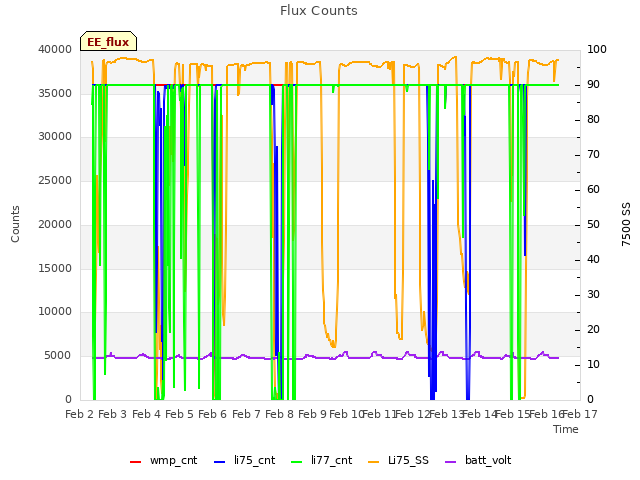This screenshot has height=480, width=640.
Task: Click the 70 right axis label
Action: pos(593,155)
